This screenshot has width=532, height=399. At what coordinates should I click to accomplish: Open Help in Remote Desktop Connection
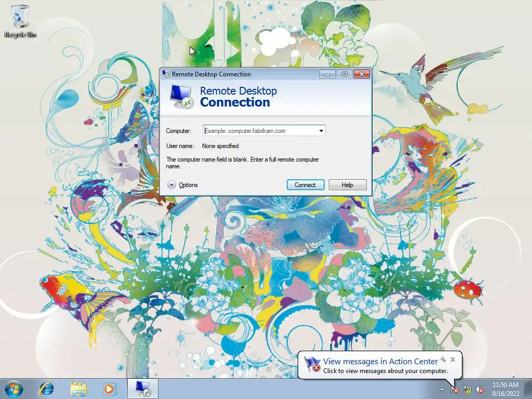348,185
